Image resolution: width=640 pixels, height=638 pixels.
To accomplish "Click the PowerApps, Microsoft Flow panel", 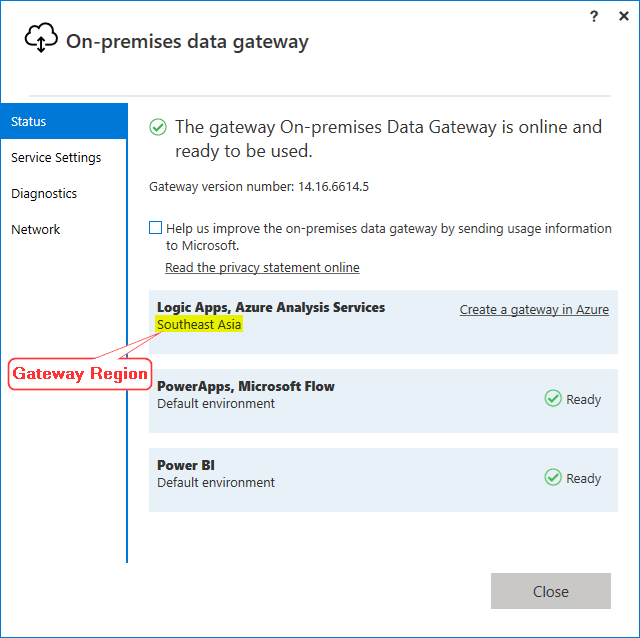I will (x=383, y=401).
